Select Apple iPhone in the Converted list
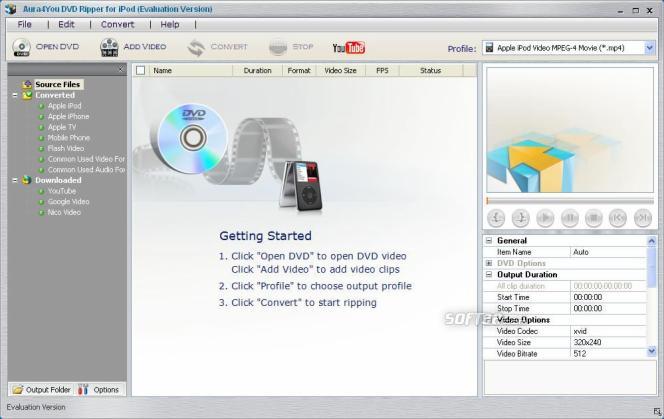The image size is (664, 419). (68, 117)
